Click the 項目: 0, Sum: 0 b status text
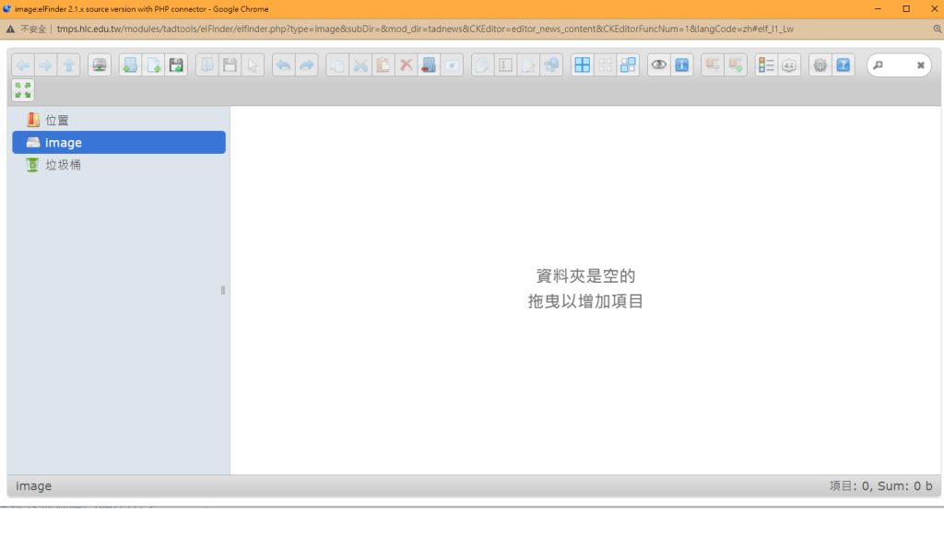This screenshot has height=560, width=944. pyautogui.click(x=880, y=486)
